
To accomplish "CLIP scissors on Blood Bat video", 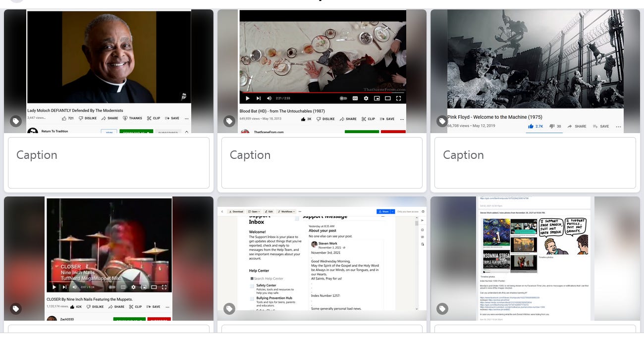I will [368, 119].
